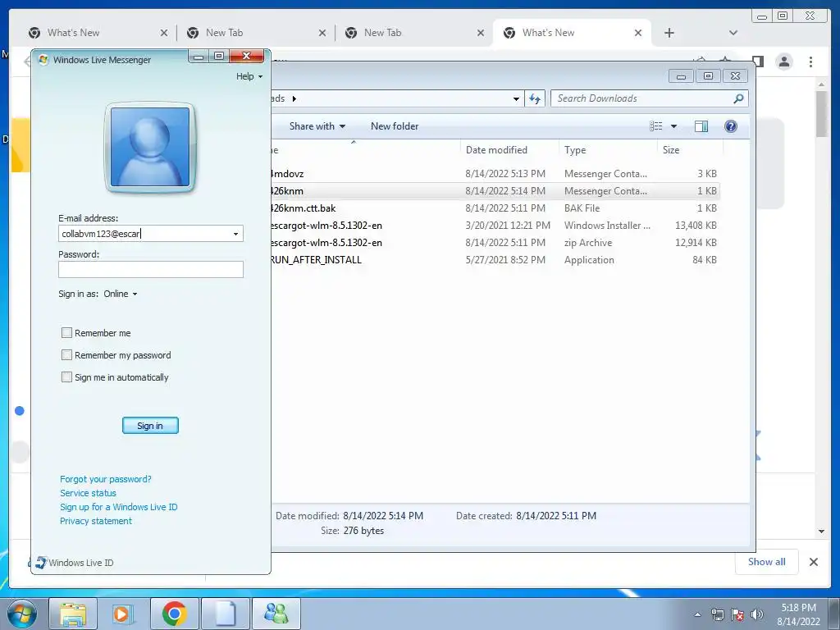Check the Remember me checkbox

point(66,333)
